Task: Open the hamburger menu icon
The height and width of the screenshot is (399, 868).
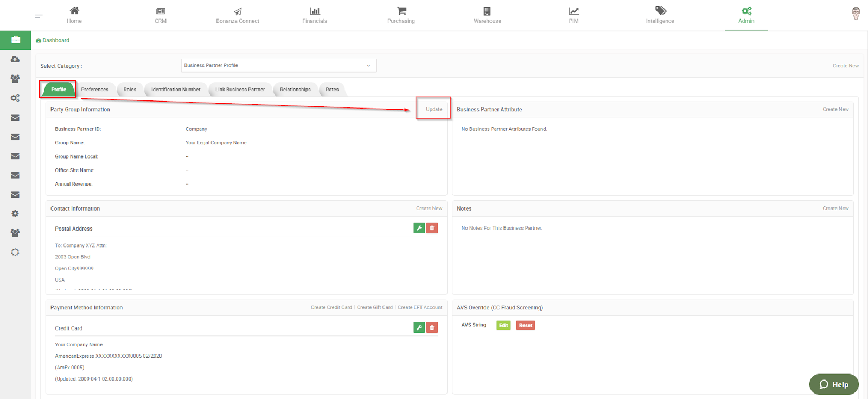Action: click(39, 15)
